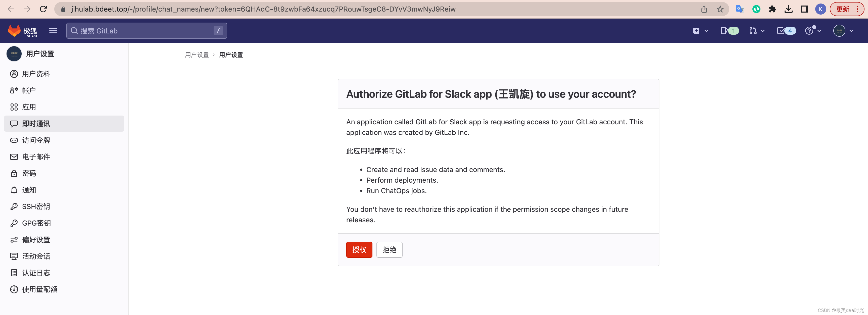Viewport: 868px width, 315px height.
Task: Click the 拒绝 deny button
Action: [x=389, y=250]
